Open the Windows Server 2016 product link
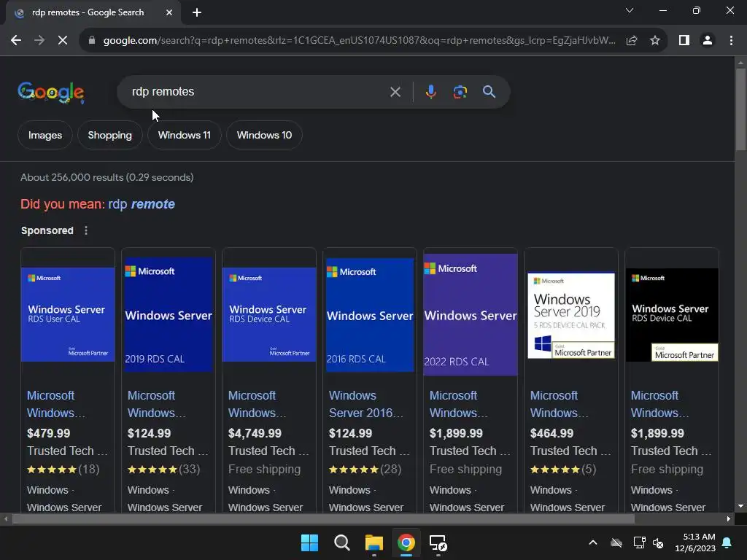 point(366,404)
